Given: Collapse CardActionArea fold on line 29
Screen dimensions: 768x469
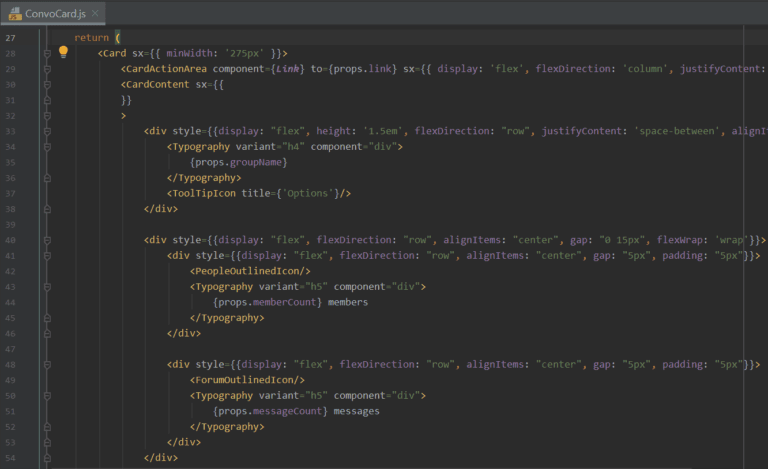Looking at the screenshot, I should [x=48, y=69].
